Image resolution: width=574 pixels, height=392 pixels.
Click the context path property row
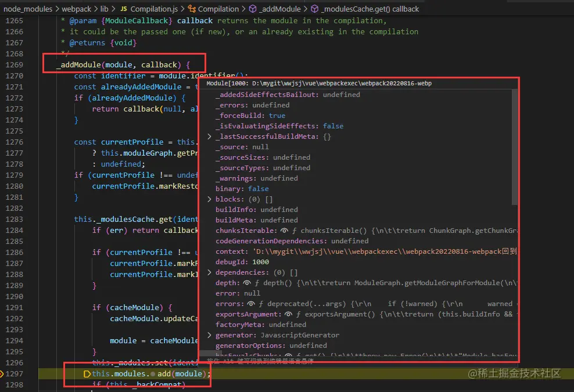tap(366, 251)
